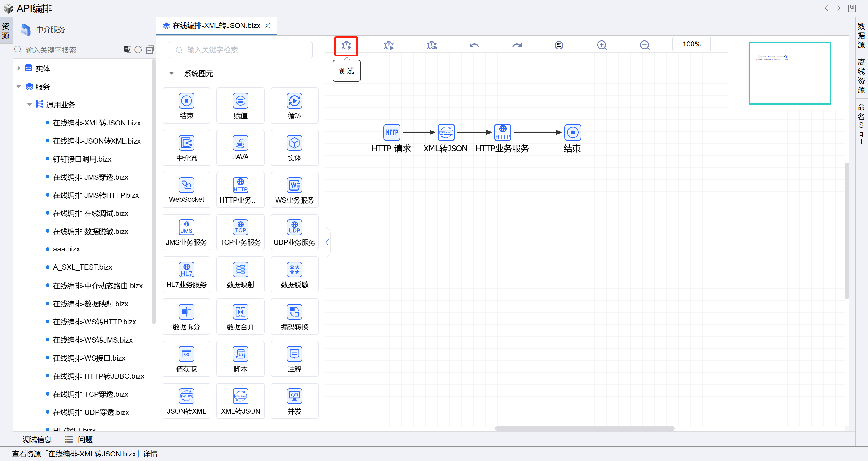Collapse the 系统图元 section

(172, 74)
